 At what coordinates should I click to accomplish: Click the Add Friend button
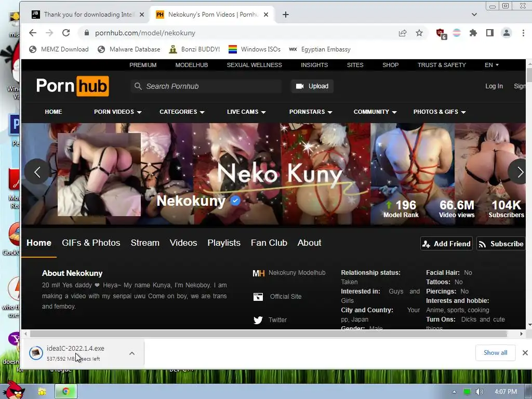446,244
